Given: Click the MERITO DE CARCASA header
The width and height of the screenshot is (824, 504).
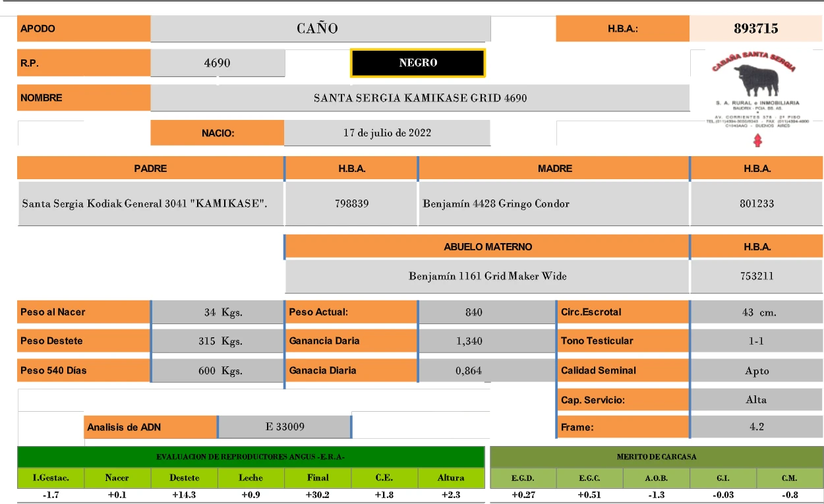Looking at the screenshot, I should click(657, 457).
